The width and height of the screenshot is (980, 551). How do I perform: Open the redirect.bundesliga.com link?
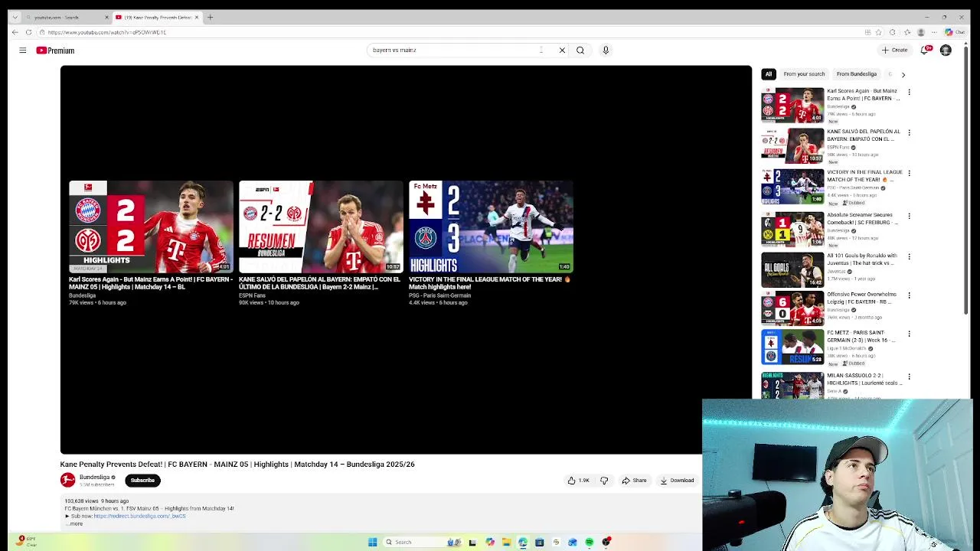(x=139, y=516)
